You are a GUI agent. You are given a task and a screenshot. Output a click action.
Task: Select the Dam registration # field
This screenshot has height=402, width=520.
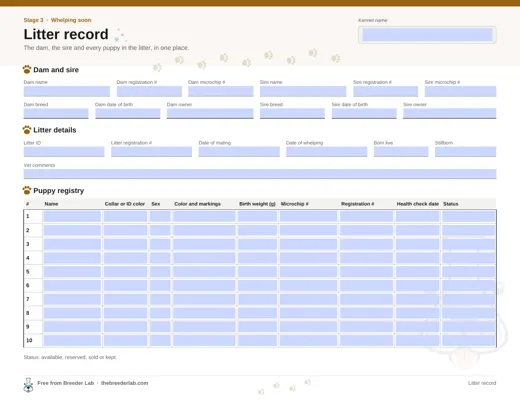[149, 91]
